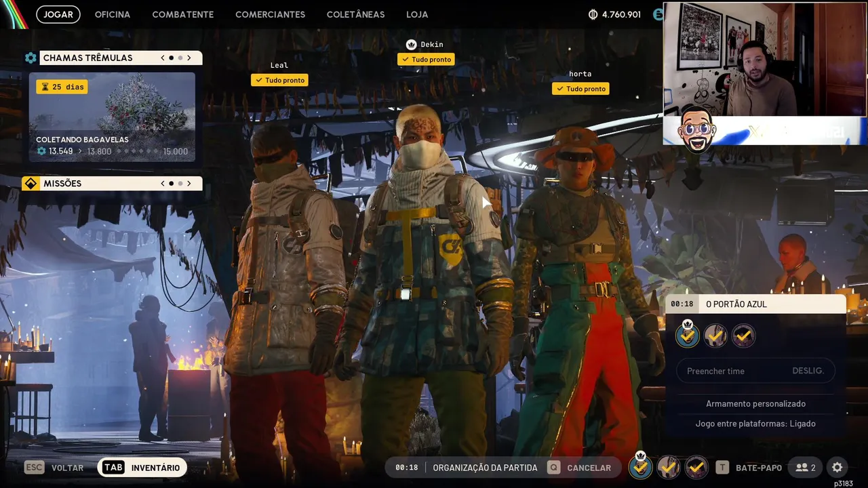
Task: Go to previous Chamas Trêmulas page arrow
Action: [x=163, y=58]
